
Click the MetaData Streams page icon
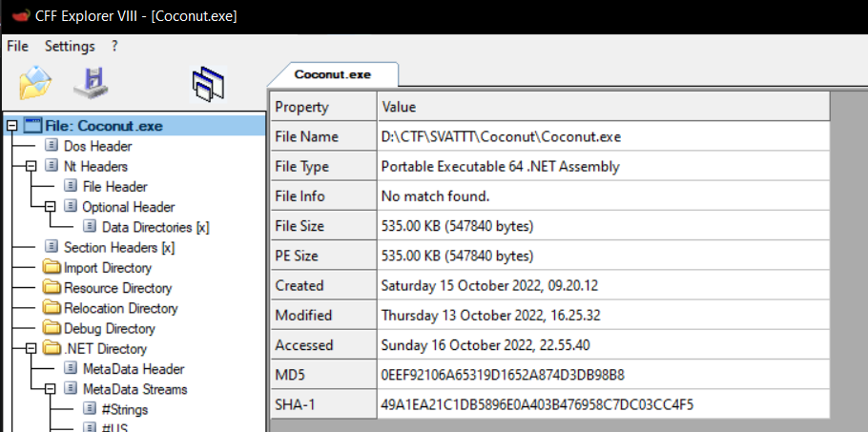coord(71,389)
